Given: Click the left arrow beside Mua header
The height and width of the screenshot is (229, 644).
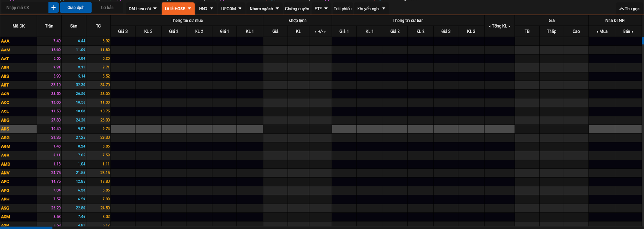Looking at the screenshot, I should coord(597,32).
